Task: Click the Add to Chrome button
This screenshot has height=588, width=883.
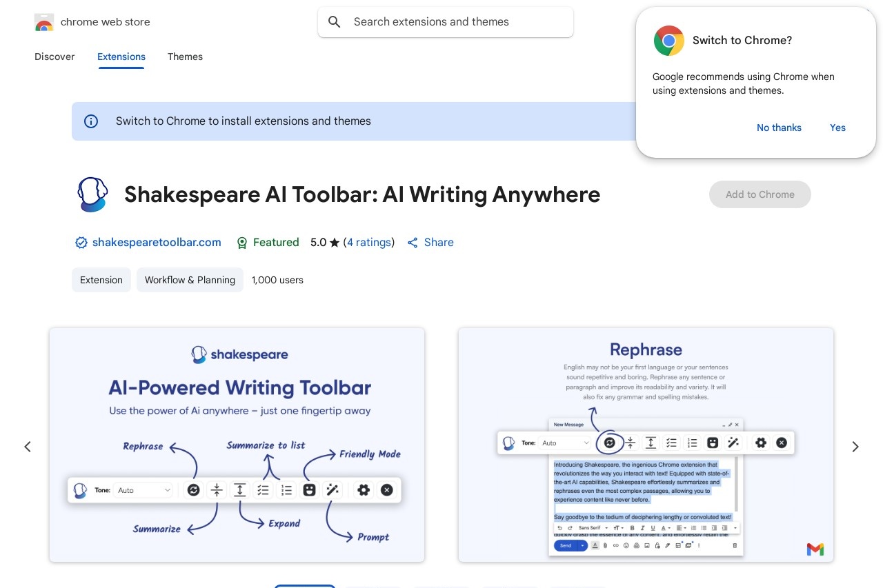Action: [x=760, y=194]
